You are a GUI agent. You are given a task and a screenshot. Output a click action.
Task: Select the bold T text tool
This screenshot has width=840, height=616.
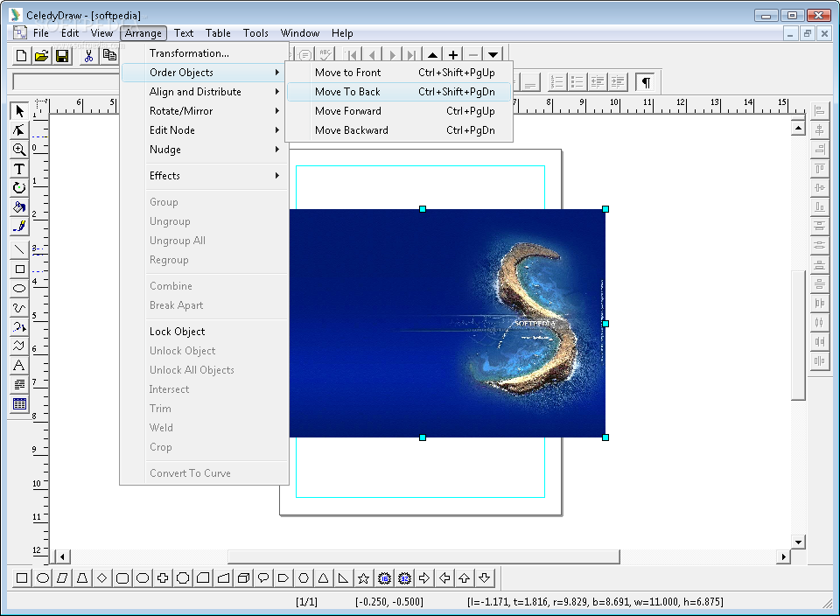19,169
